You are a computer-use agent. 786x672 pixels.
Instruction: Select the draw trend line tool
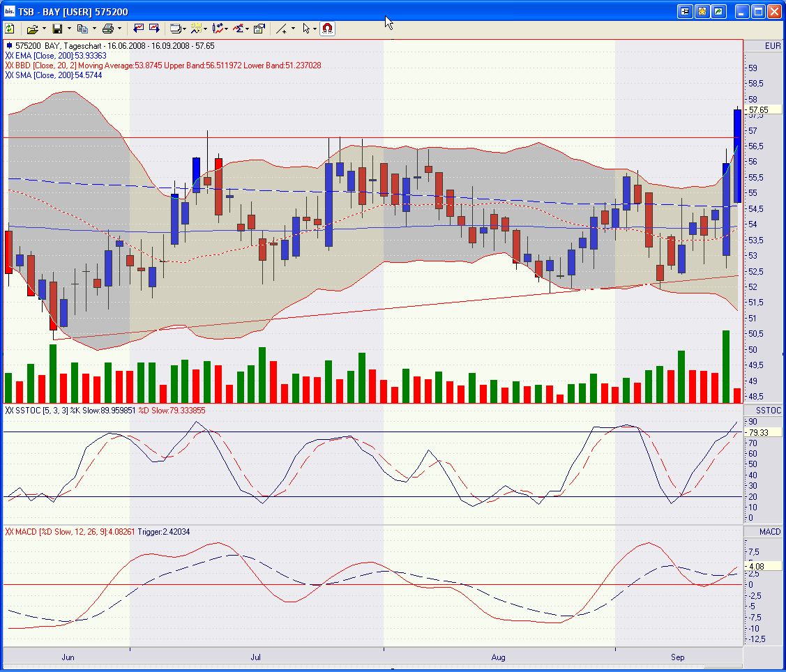[x=281, y=29]
